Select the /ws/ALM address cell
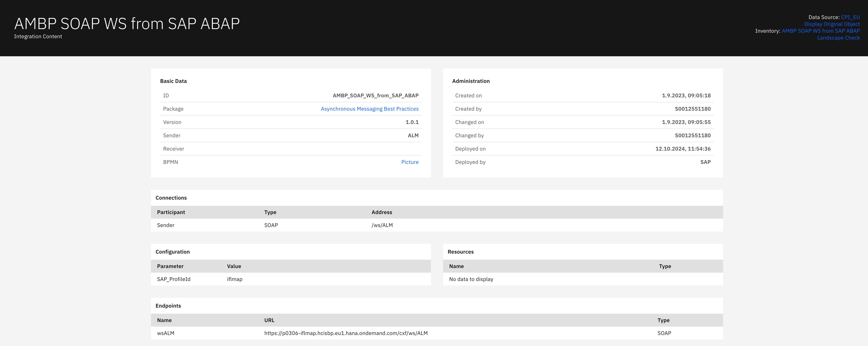The height and width of the screenshot is (346, 868). coord(382,225)
